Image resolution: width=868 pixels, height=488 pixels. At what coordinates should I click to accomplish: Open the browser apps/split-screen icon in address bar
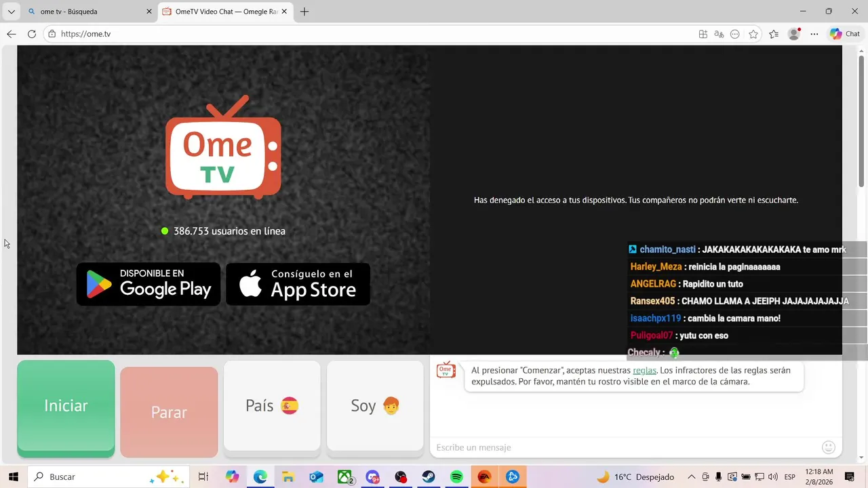pyautogui.click(x=703, y=34)
